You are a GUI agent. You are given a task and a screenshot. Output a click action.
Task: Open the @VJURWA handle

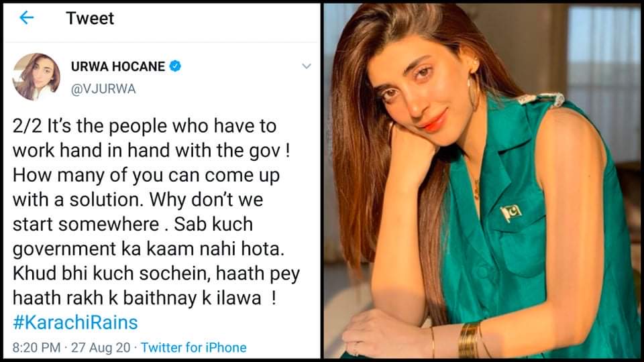(x=103, y=89)
